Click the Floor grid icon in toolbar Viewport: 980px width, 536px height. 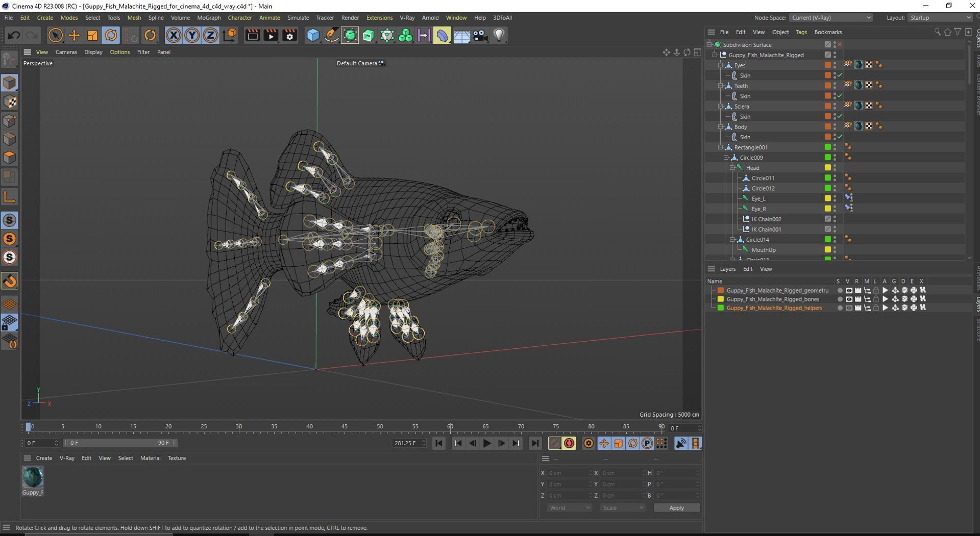[462, 35]
